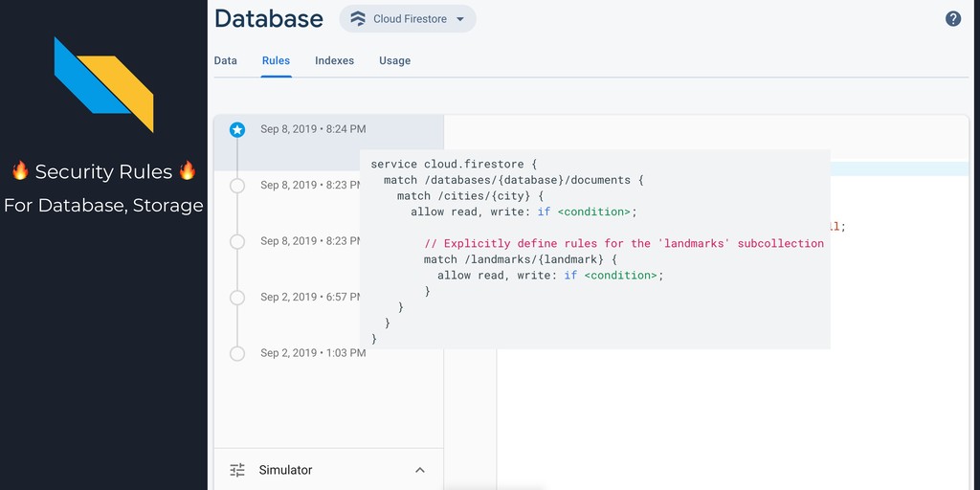Go to the Usage tab
980x490 pixels.
coord(394,60)
